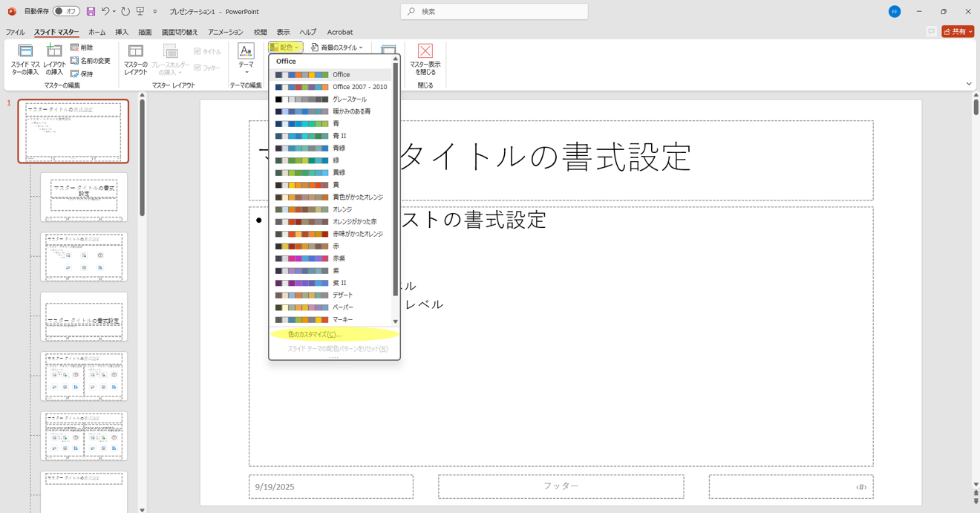Screen dimensions: 980x513
Task: Click the Insert Layout icon
Action: [x=54, y=51]
